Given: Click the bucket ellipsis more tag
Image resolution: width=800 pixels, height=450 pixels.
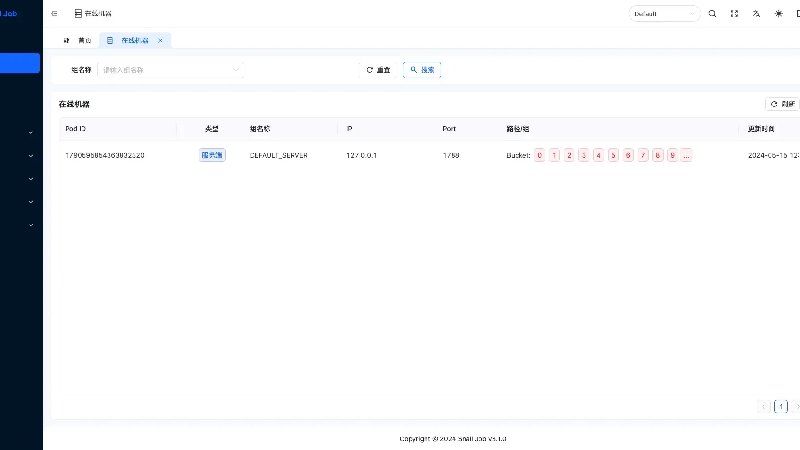Looking at the screenshot, I should coord(686,155).
